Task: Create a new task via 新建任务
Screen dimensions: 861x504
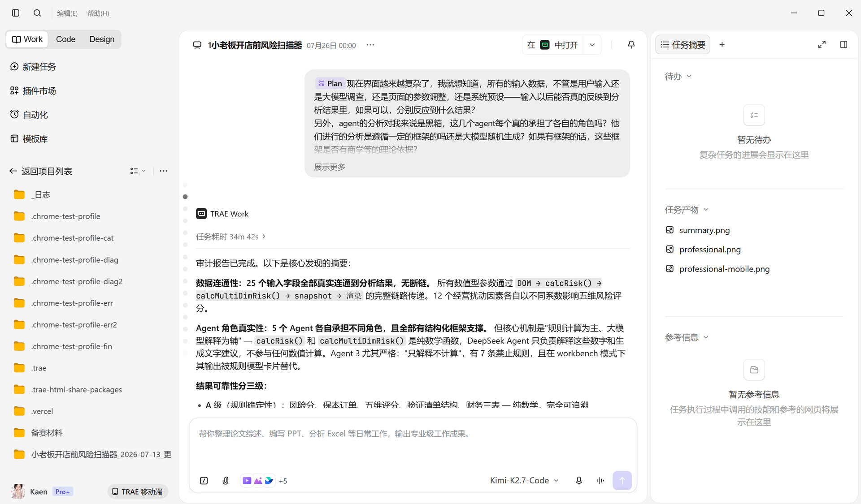Action: click(x=33, y=67)
